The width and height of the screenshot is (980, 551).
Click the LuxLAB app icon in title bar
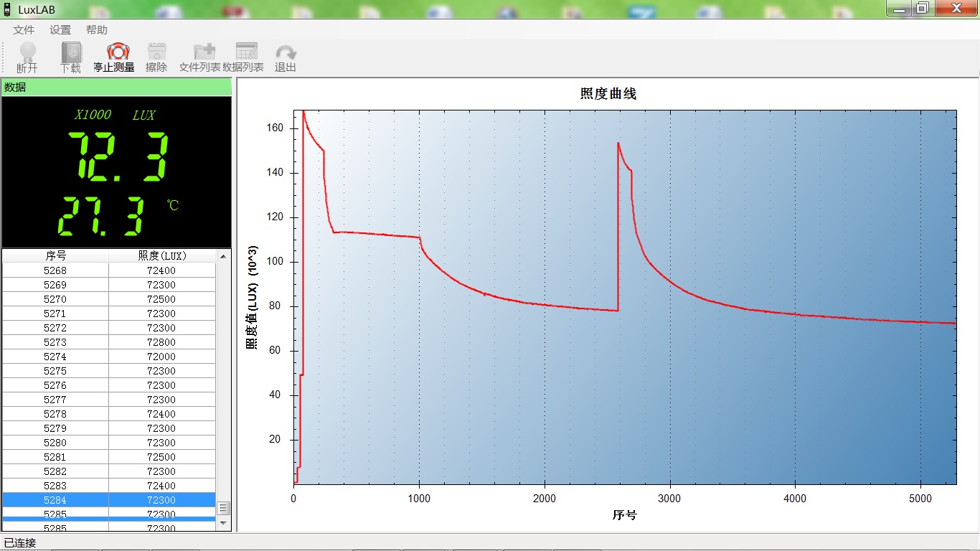pos(8,9)
